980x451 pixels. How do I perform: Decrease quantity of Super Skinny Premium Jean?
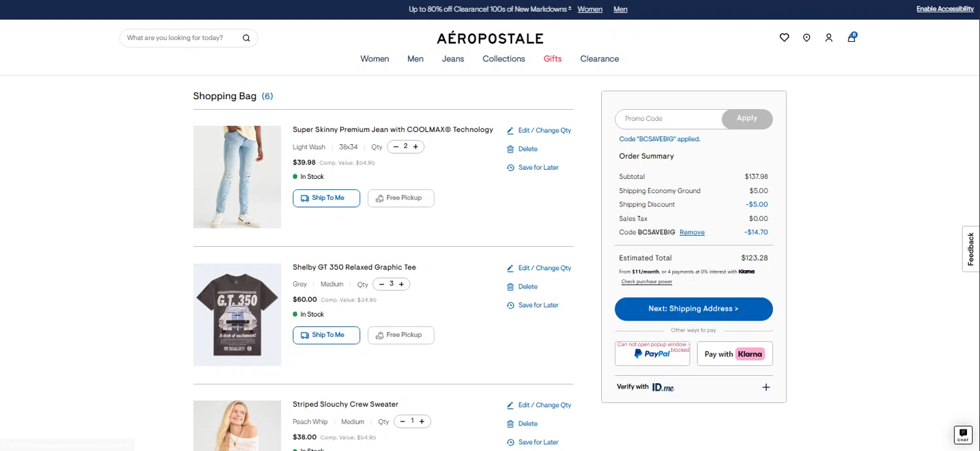(396, 147)
